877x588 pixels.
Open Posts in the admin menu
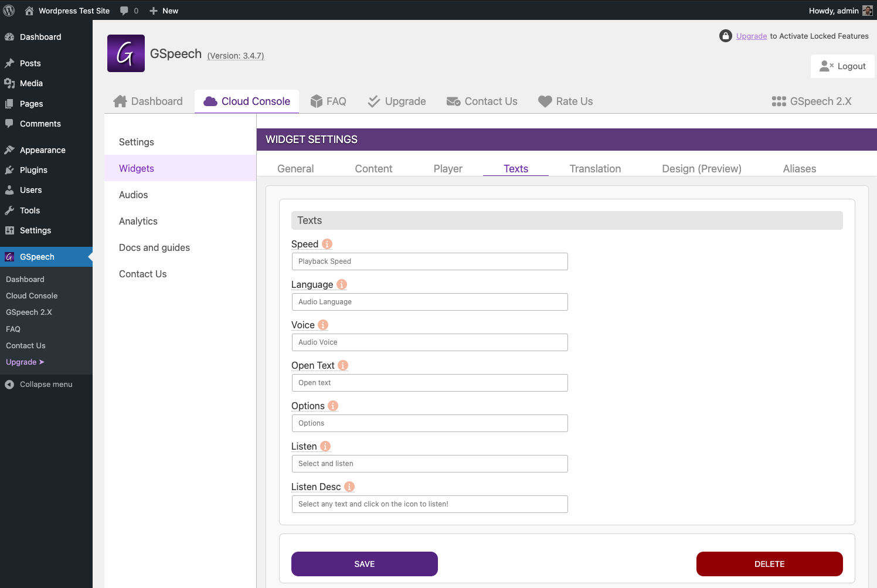(46, 63)
